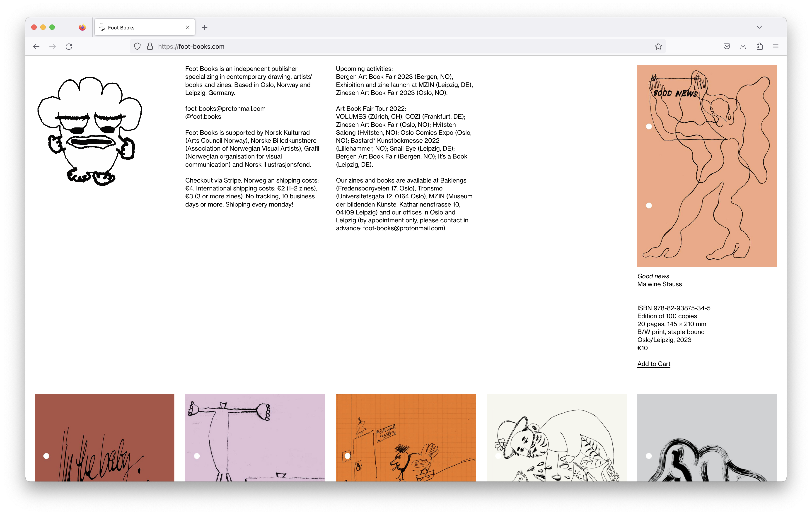
Task: Click upper white dot on Good news cover
Action: click(649, 126)
